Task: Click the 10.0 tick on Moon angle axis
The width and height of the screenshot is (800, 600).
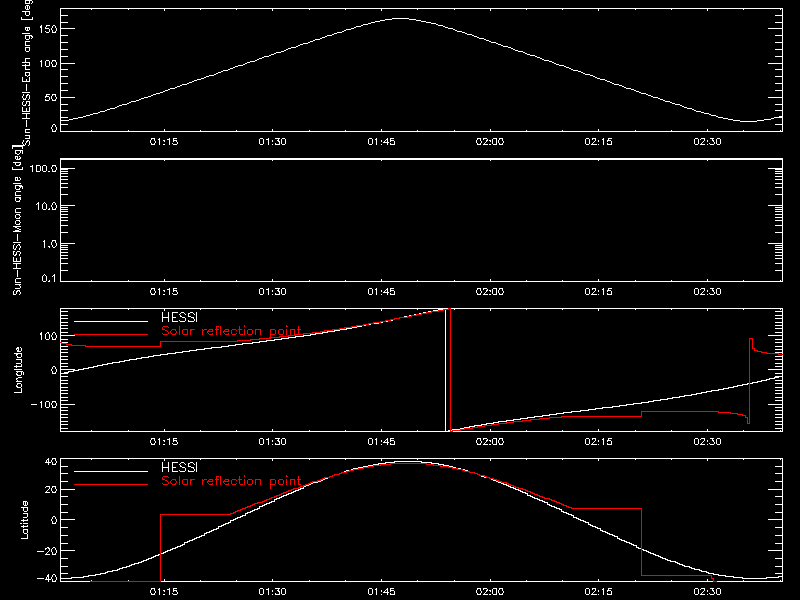Action: (x=46, y=207)
